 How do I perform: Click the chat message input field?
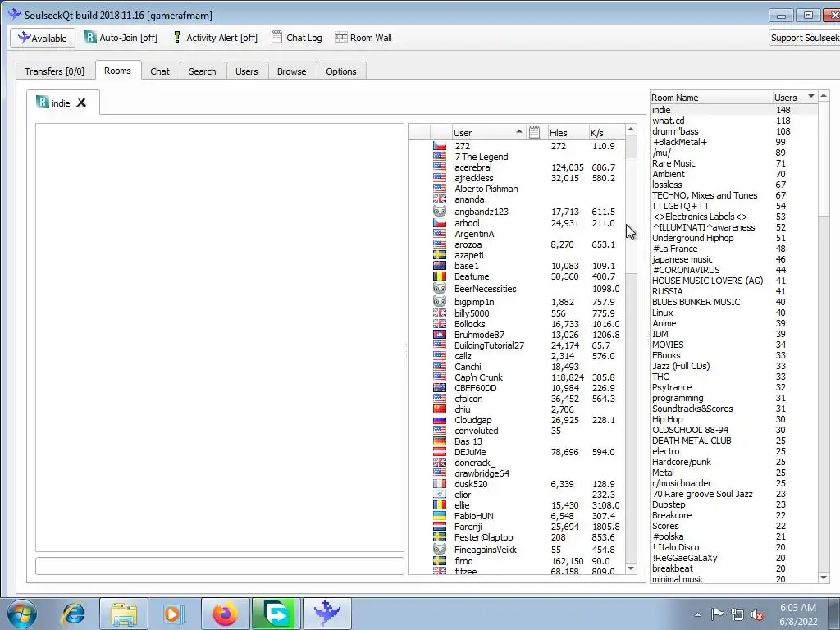click(x=220, y=566)
